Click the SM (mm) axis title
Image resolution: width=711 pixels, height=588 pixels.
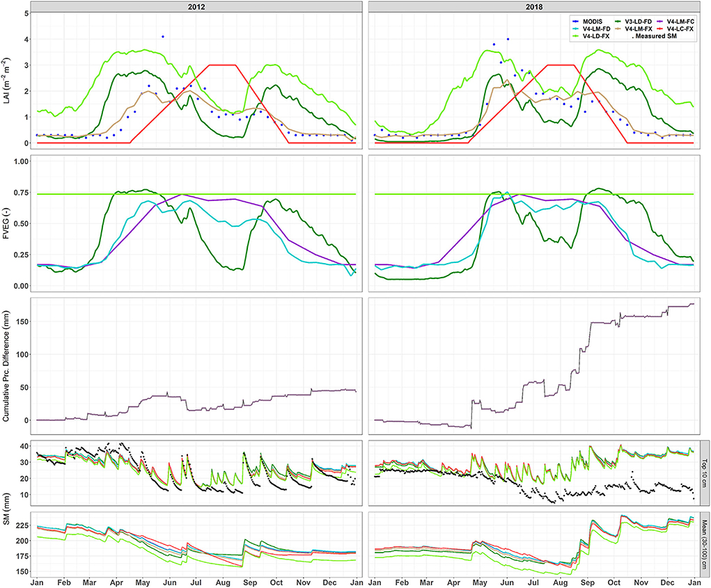point(6,509)
